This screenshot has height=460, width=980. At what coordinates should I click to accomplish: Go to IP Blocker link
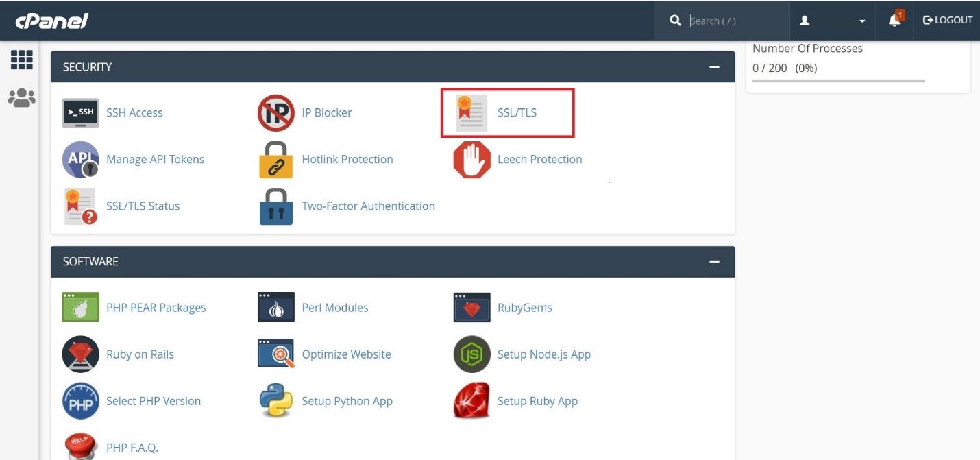tap(327, 112)
